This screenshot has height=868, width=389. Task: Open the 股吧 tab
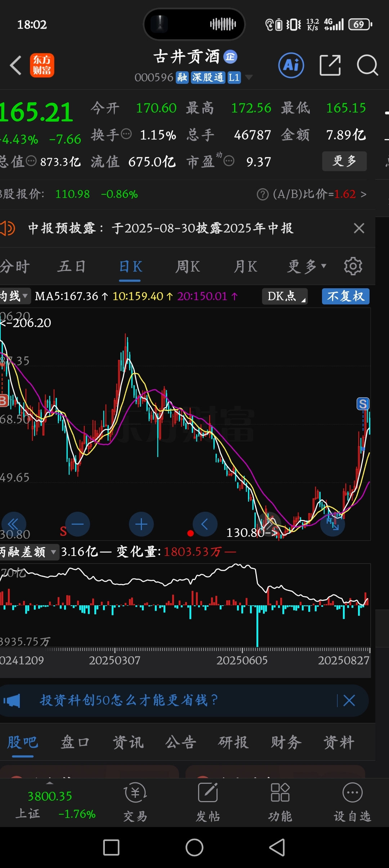click(22, 742)
